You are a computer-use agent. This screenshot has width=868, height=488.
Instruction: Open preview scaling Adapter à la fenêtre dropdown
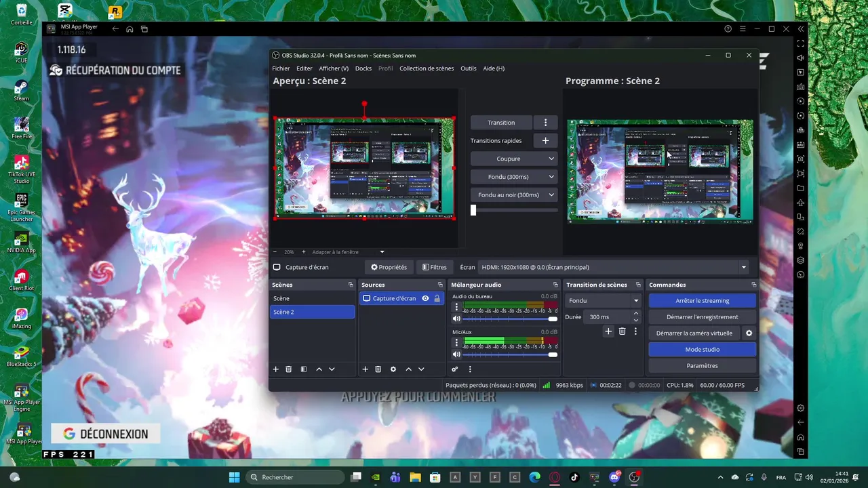coord(348,252)
